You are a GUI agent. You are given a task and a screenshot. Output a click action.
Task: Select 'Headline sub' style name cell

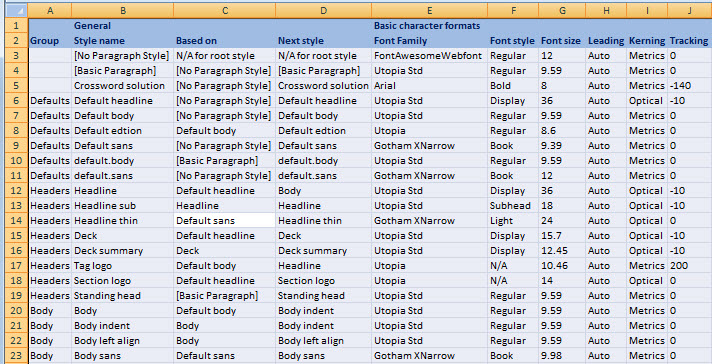point(122,205)
